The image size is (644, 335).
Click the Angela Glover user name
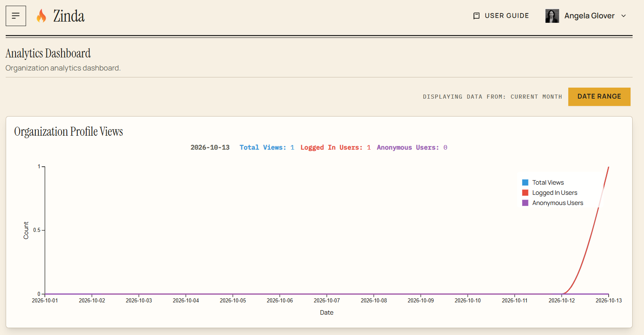coord(589,16)
